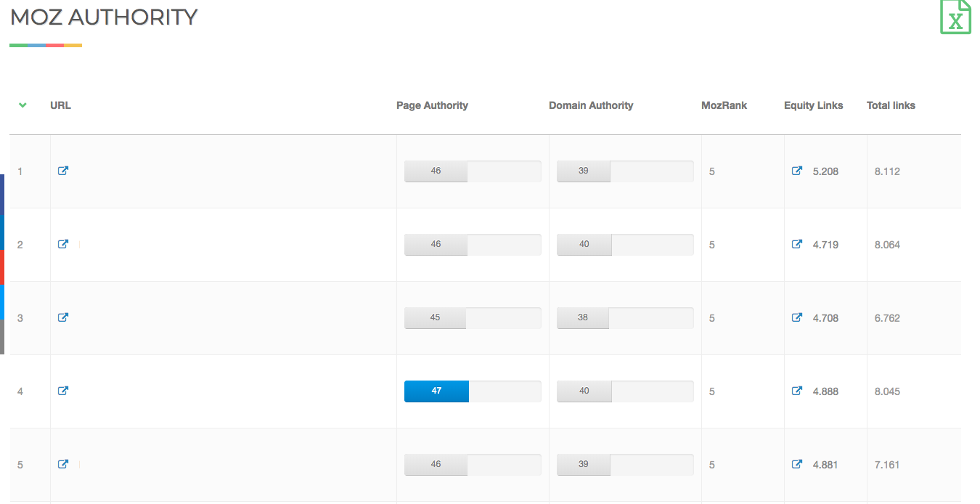
Task: Toggle the green sort chevron in header
Action: tap(23, 105)
